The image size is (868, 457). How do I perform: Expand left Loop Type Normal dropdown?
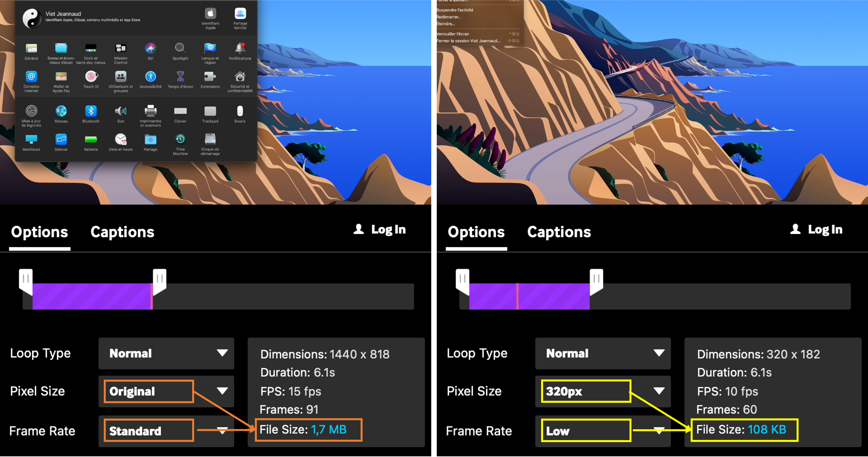[166, 353]
